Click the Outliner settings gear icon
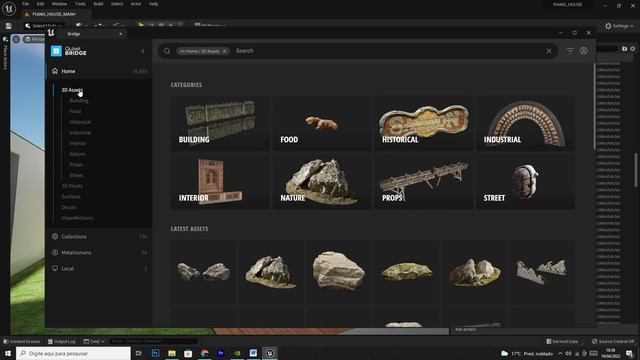Viewport: 640px width, 360px height. pyautogui.click(x=633, y=49)
